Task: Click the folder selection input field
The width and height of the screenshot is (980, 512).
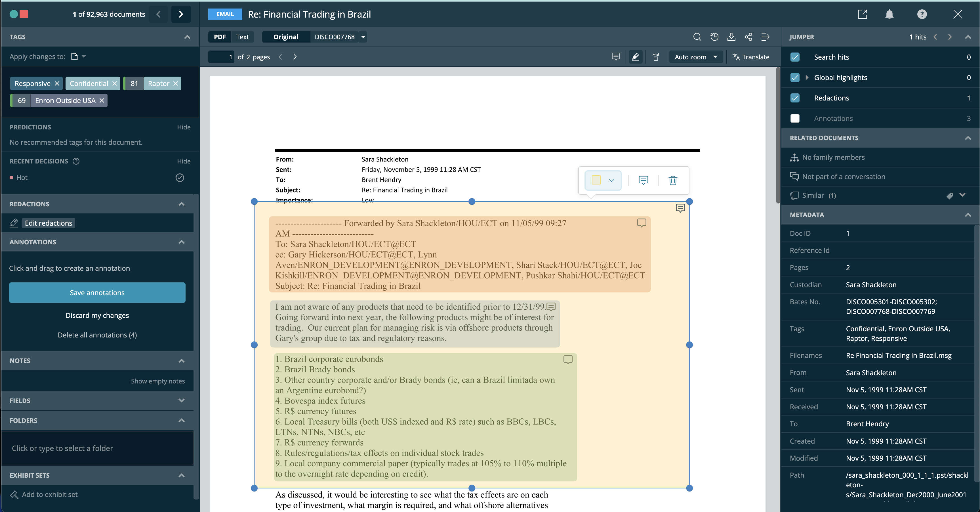Action: pos(97,448)
